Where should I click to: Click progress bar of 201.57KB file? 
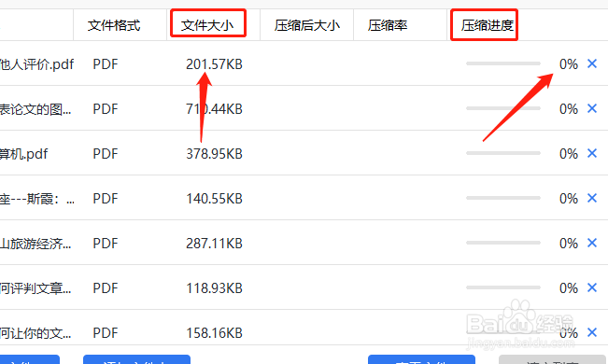pyautogui.click(x=502, y=63)
